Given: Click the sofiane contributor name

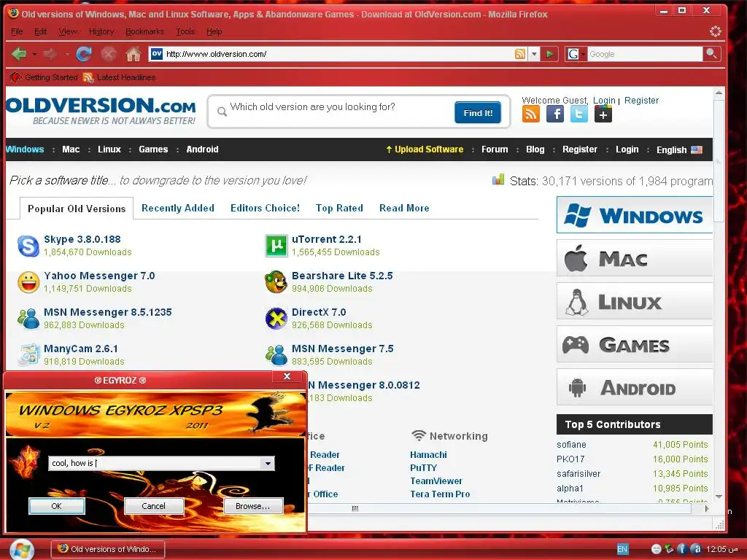Looking at the screenshot, I should tap(571, 445).
